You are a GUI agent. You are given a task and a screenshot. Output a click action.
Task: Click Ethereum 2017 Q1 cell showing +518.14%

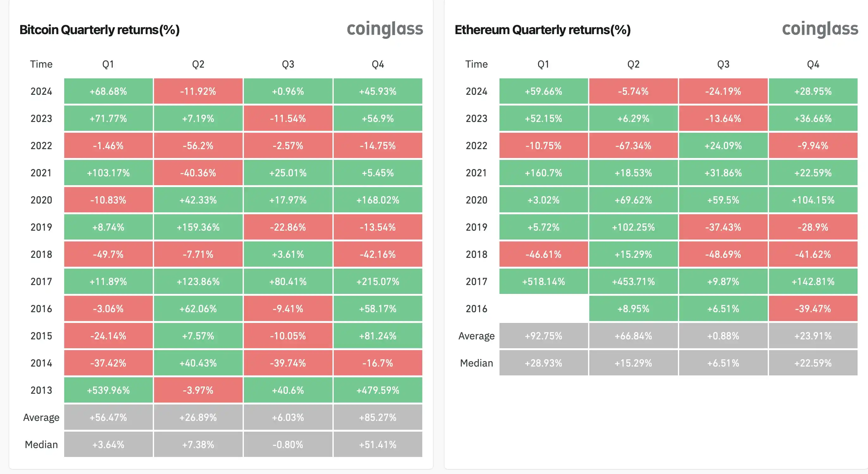click(x=543, y=282)
